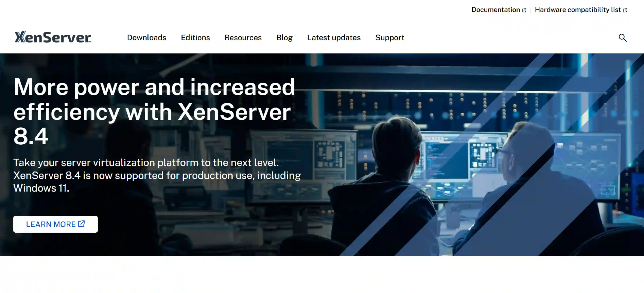Click the external-link icon beside Documentation
Screen dimensions: 644x293
point(524,10)
